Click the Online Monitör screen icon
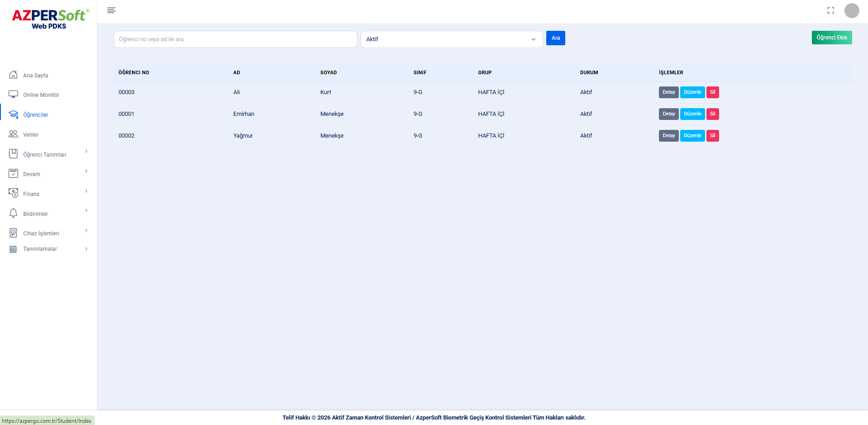868x425 pixels. click(14, 94)
